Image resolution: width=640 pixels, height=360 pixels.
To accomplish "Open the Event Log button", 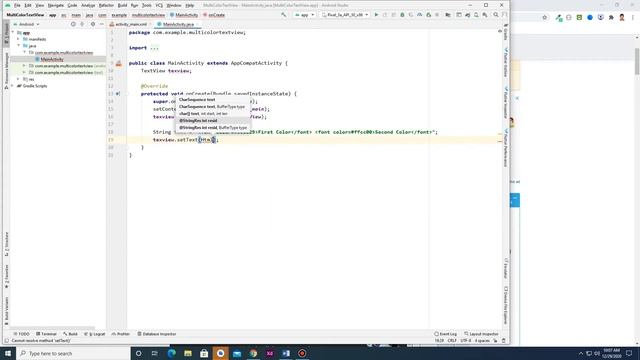I will coord(445,334).
